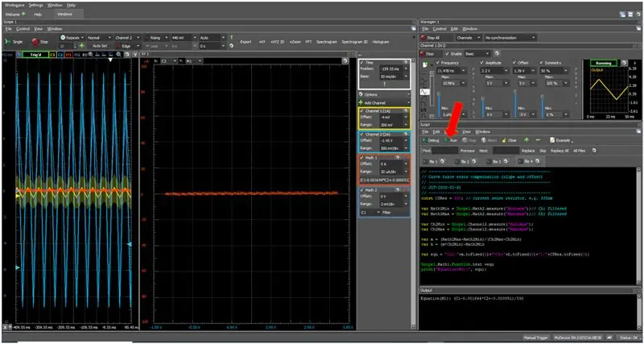
Task: Open the FFT view
Action: pyautogui.click(x=308, y=42)
